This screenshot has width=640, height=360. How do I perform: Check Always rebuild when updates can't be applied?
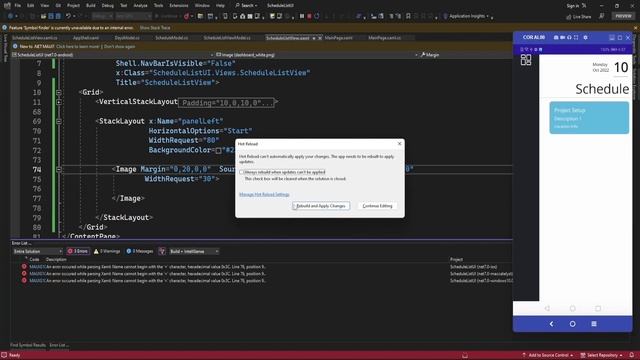click(x=241, y=172)
